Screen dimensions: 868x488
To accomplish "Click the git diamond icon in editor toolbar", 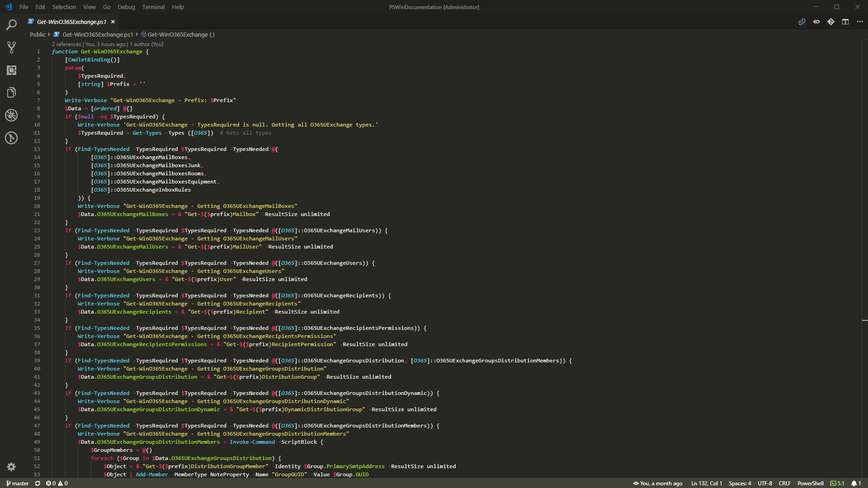I will click(830, 22).
